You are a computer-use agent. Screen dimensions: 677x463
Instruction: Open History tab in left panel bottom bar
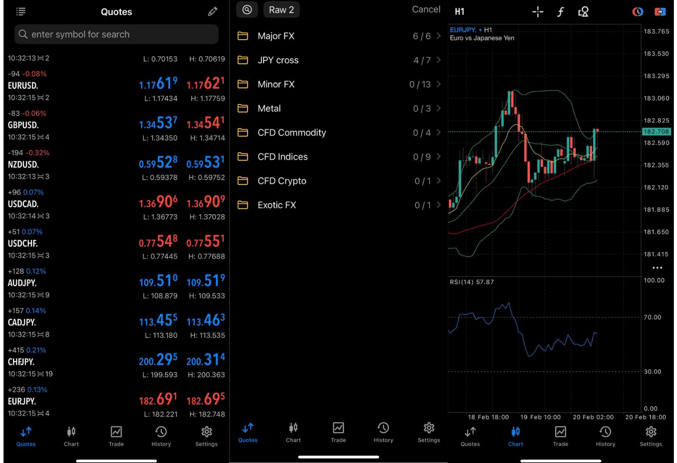(x=161, y=436)
